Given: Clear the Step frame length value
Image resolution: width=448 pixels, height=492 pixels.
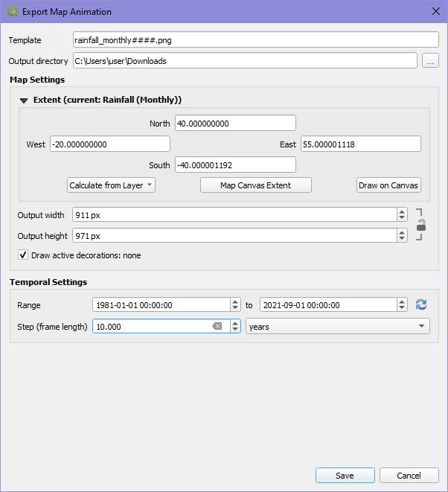Looking at the screenshot, I should (217, 326).
